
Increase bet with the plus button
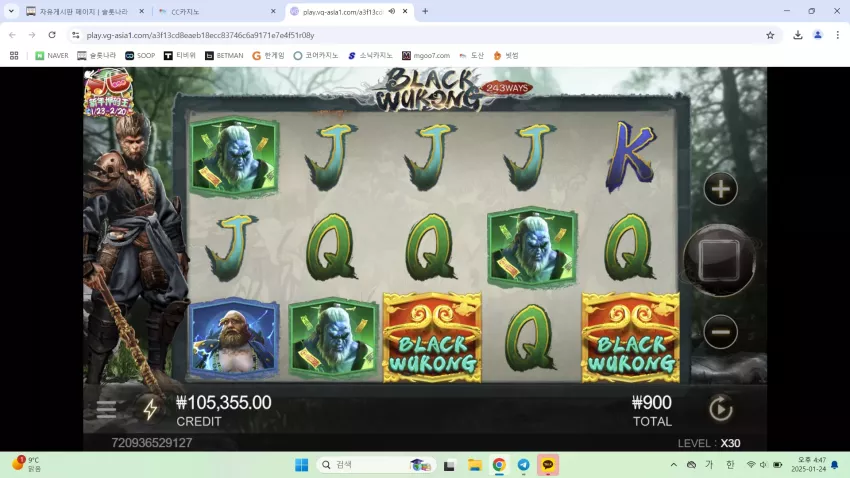[x=720, y=189]
